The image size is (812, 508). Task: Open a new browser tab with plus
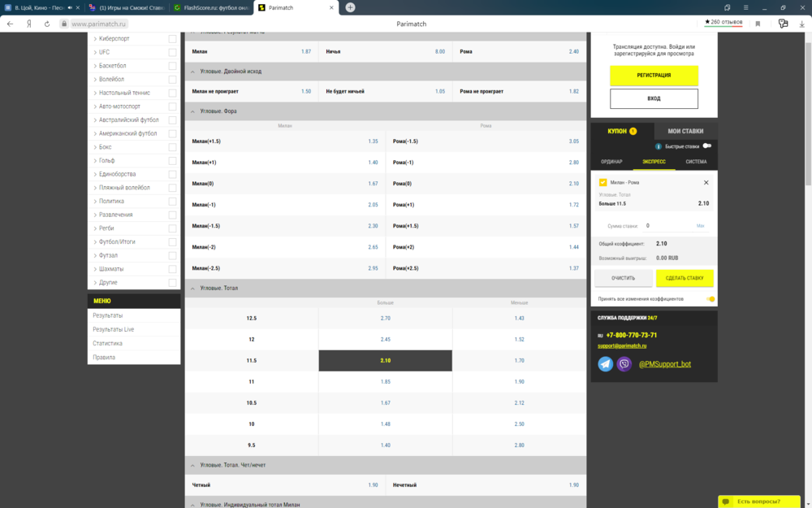[350, 7]
